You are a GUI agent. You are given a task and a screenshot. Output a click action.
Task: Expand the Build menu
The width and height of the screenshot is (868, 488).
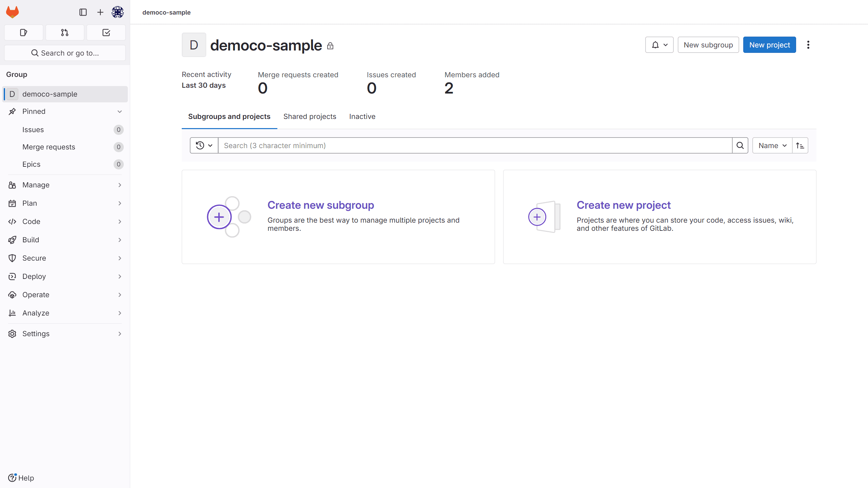[x=65, y=240]
